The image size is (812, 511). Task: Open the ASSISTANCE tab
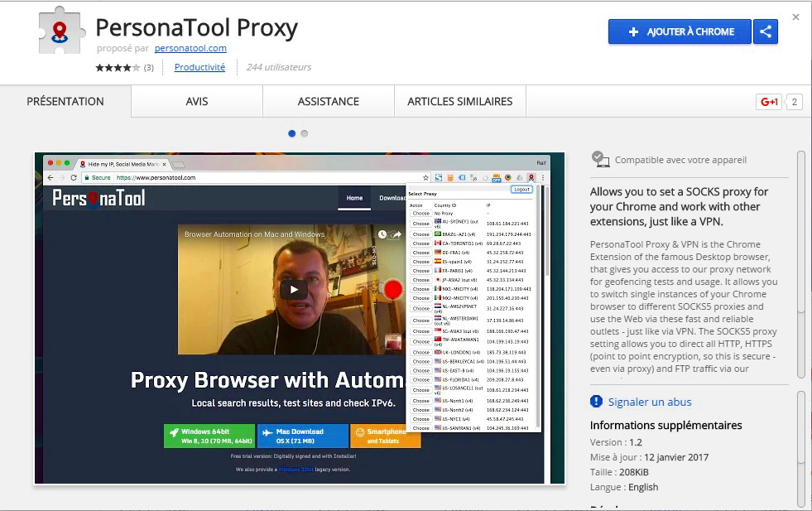[328, 101]
